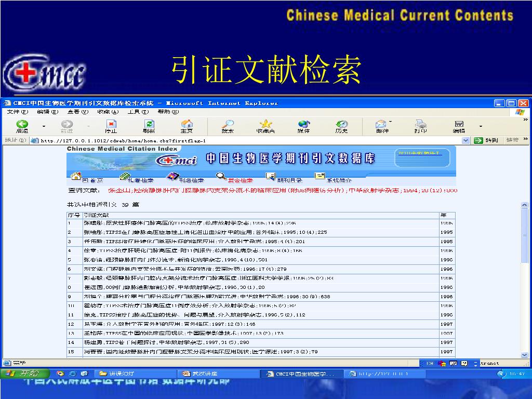
Task: Select citation row 15, 医学综述 1997
Action: (261, 352)
